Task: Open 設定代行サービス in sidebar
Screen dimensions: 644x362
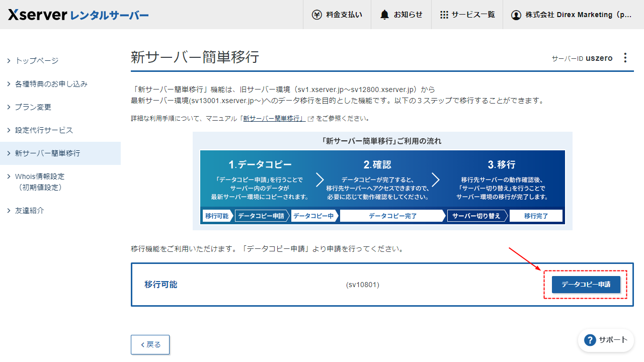Action: [60, 130]
